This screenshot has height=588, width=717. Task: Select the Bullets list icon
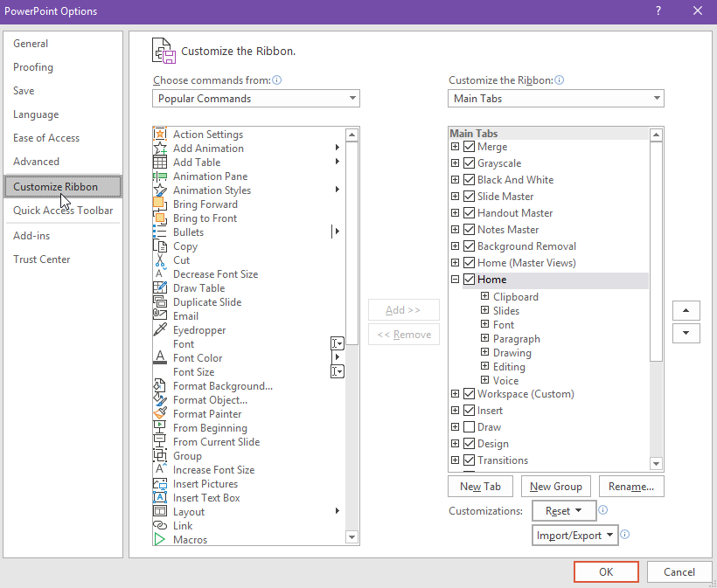tap(160, 232)
